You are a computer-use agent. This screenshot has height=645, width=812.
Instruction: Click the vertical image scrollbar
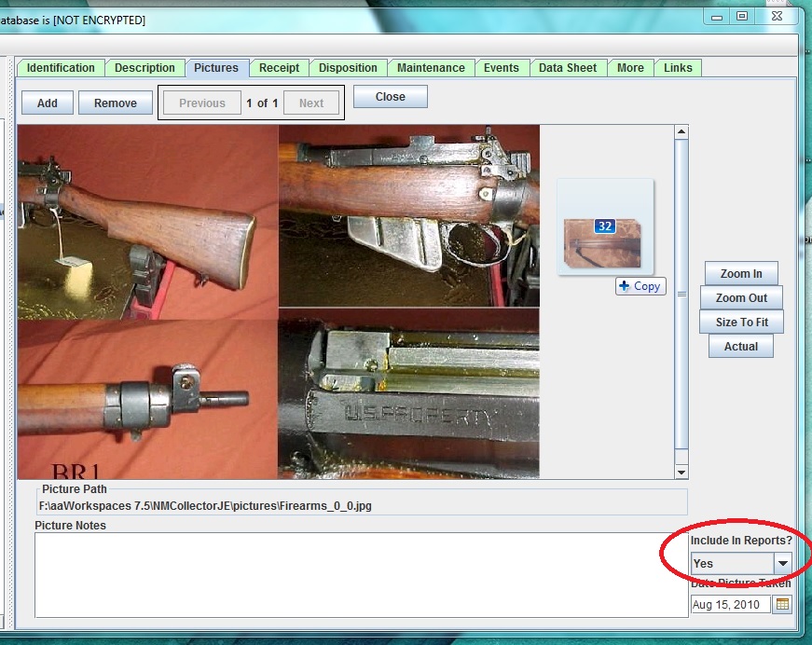coord(681,294)
